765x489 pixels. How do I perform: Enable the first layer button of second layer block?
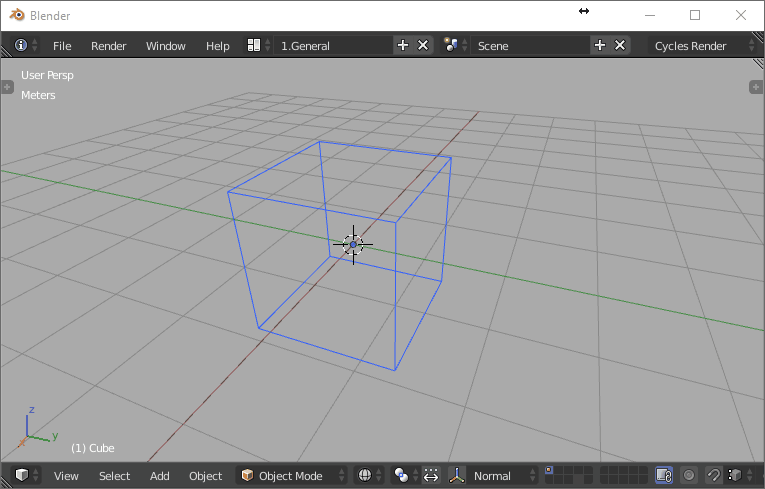click(x=605, y=470)
